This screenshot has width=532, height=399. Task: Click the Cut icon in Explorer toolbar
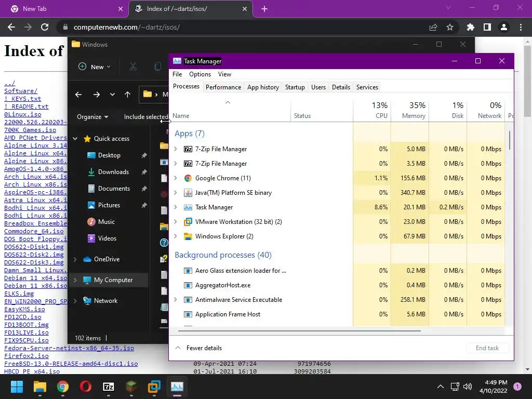click(x=133, y=67)
